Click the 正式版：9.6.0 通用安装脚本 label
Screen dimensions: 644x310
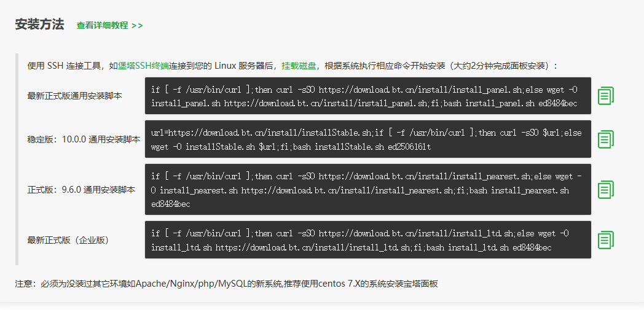pos(81,190)
